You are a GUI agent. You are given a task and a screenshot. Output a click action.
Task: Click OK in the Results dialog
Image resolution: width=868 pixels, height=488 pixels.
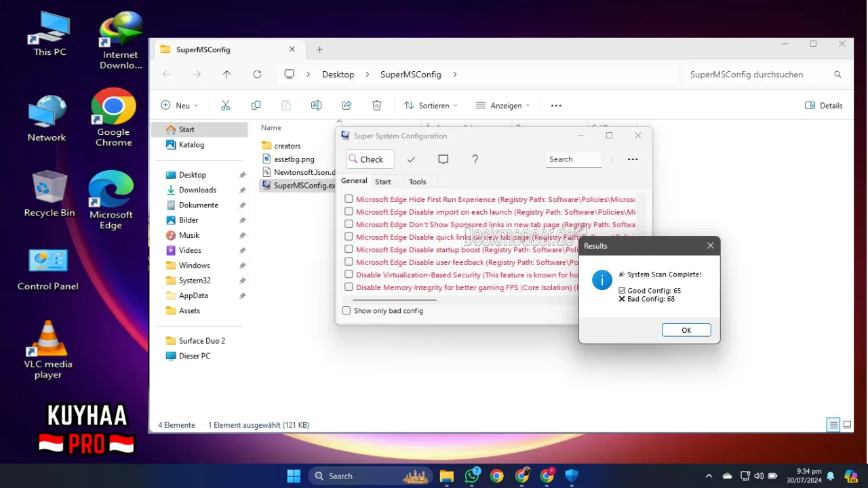[x=686, y=330]
